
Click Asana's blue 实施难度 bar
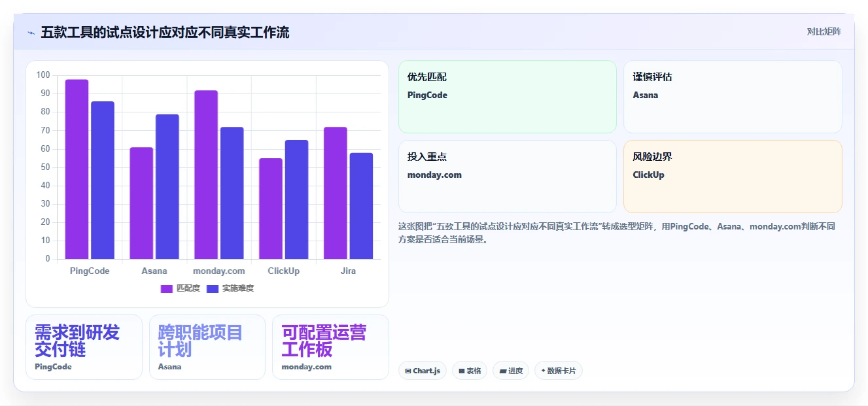167,187
